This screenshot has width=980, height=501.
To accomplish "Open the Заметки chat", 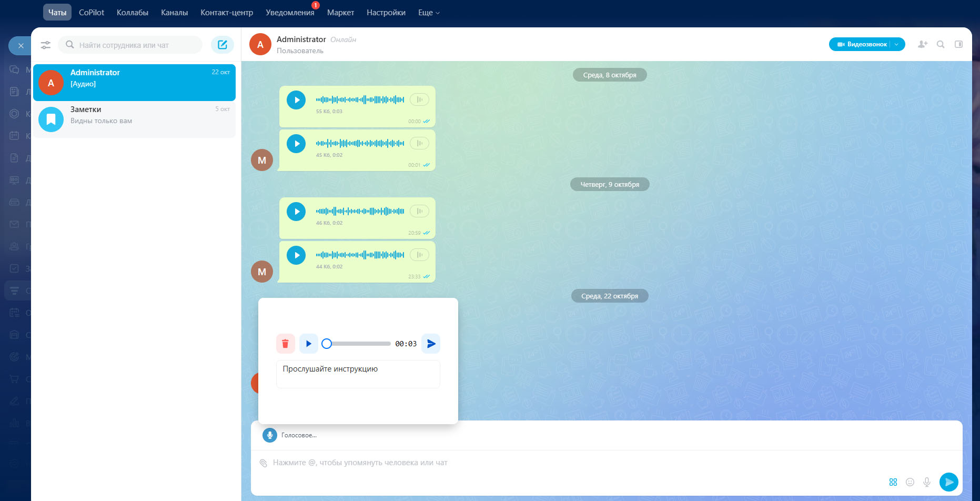I will [x=134, y=119].
